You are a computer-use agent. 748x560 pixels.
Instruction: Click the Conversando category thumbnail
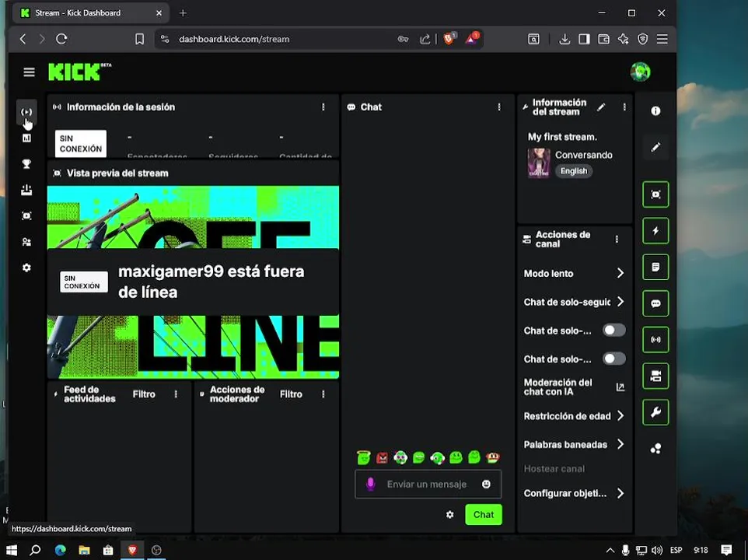tap(539, 163)
